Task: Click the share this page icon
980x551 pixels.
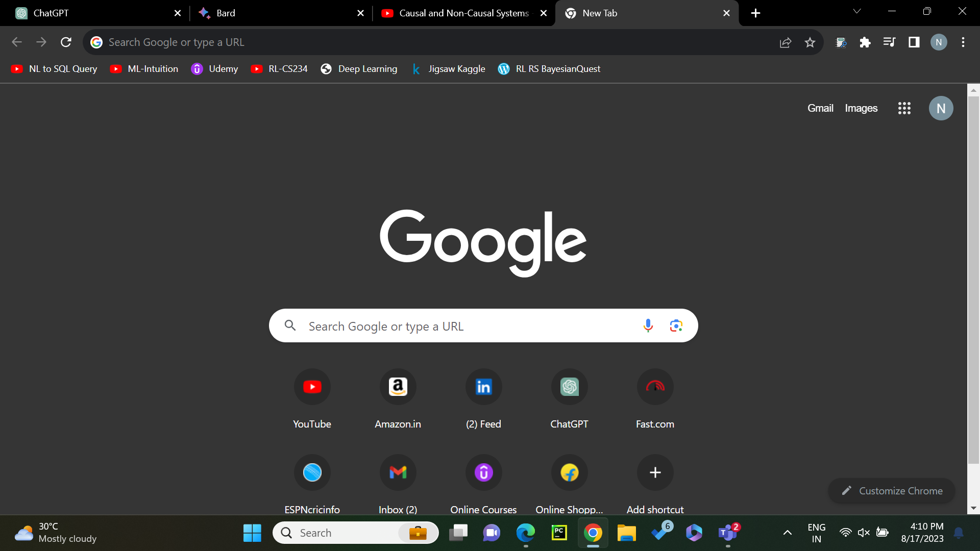Action: [x=786, y=42]
